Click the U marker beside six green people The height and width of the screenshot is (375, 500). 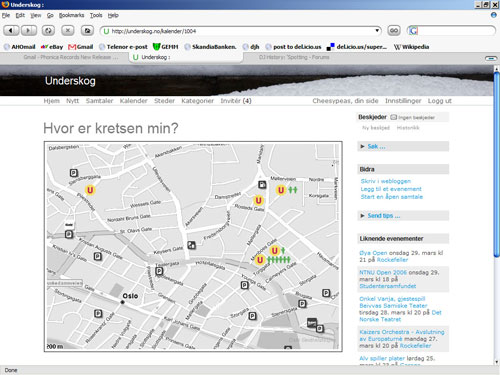260,260
